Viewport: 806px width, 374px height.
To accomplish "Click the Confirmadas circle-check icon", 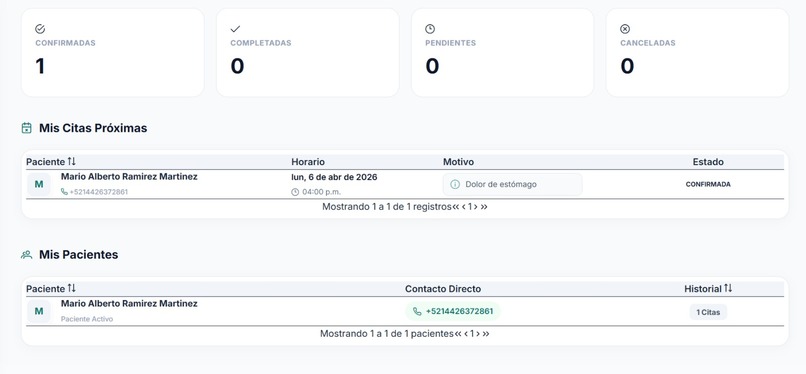I will tap(40, 29).
